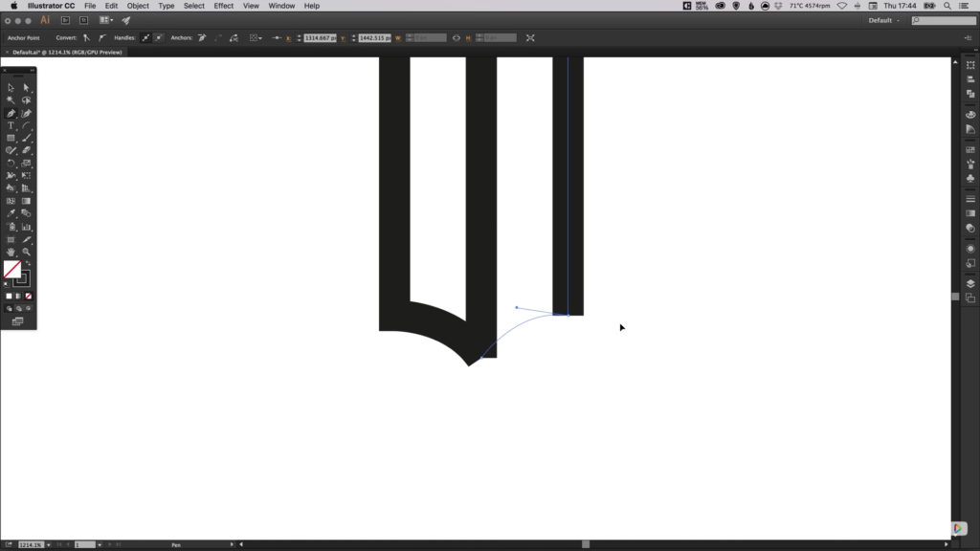Open the Arrange Documents dropdown
This screenshot has height=551, width=980.
pyautogui.click(x=106, y=20)
